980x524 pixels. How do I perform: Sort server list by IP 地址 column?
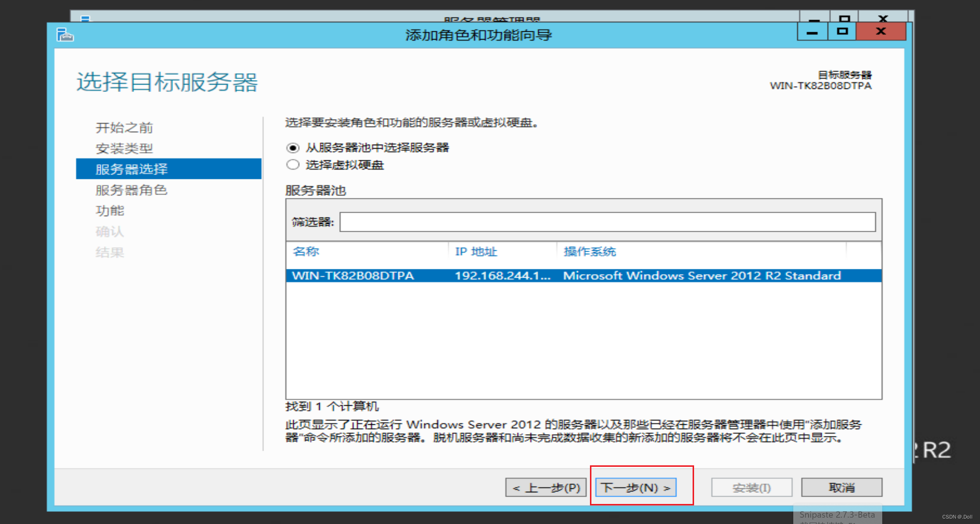[x=476, y=251]
